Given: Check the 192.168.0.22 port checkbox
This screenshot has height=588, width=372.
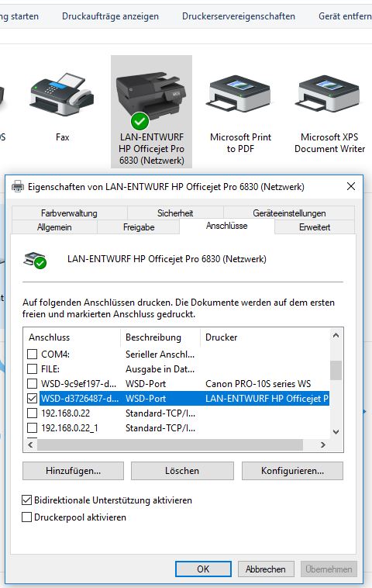Looking at the screenshot, I should tap(33, 413).
